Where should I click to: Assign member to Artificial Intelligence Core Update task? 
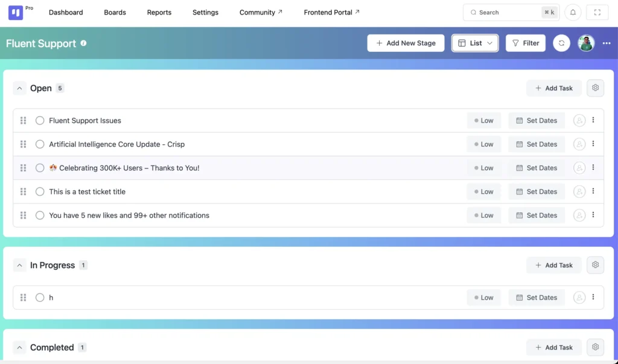click(579, 144)
